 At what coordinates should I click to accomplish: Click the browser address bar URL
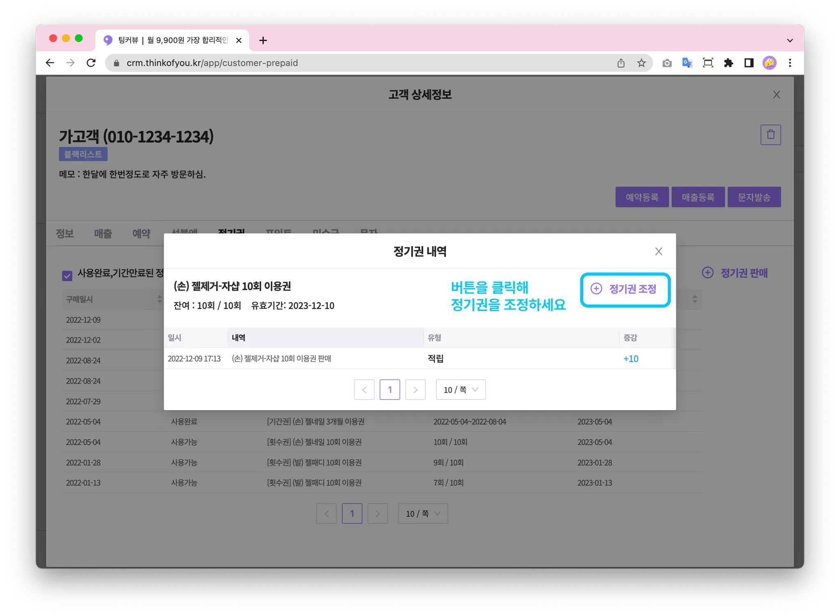[212, 63]
